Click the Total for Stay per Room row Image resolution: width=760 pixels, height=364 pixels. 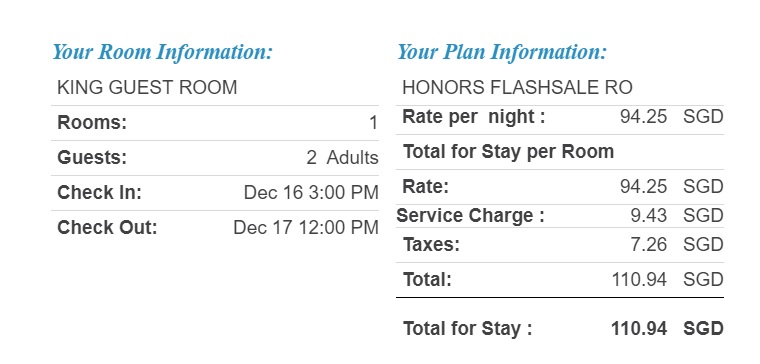[560, 152]
